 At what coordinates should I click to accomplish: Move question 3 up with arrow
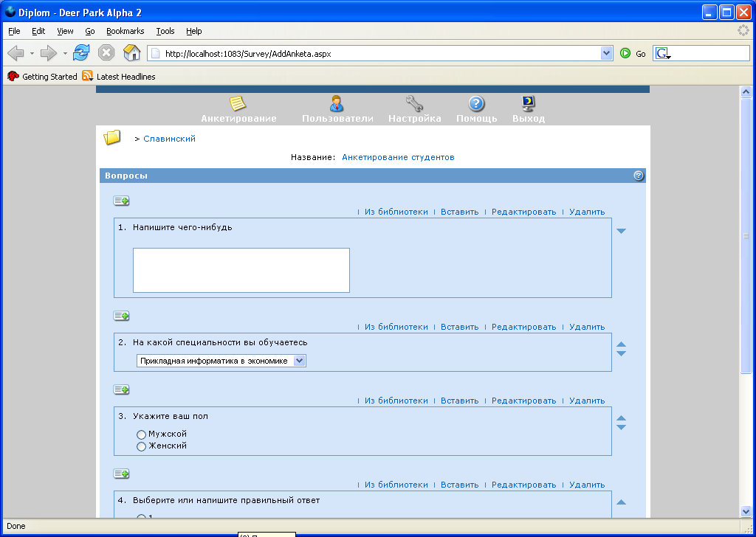(622, 418)
